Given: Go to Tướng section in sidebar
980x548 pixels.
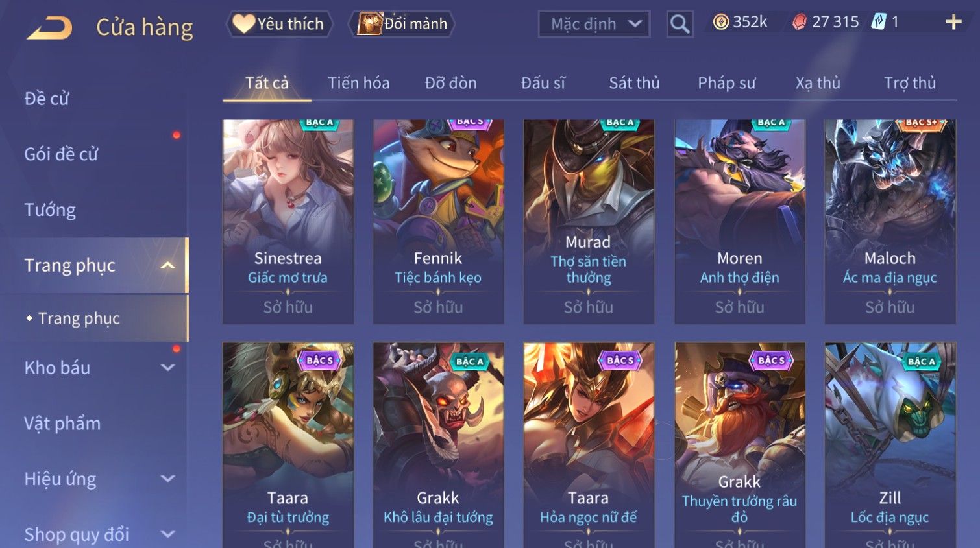Looking at the screenshot, I should point(50,210).
